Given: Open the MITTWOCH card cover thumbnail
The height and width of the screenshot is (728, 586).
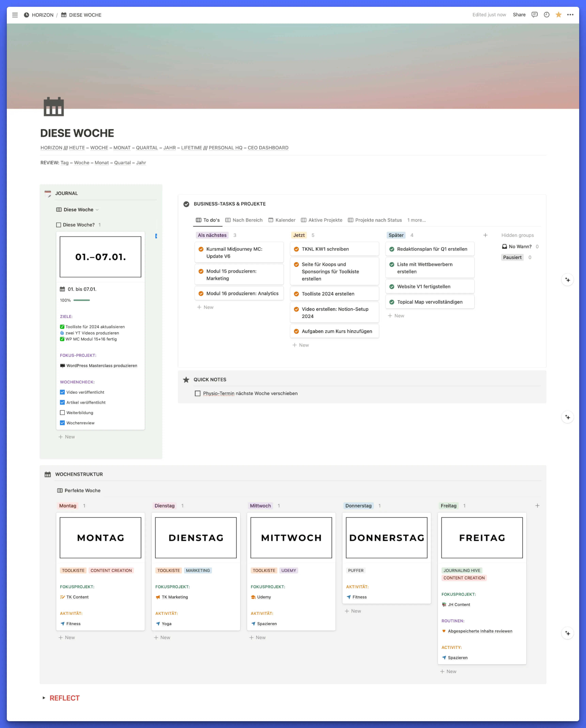Looking at the screenshot, I should pos(291,537).
